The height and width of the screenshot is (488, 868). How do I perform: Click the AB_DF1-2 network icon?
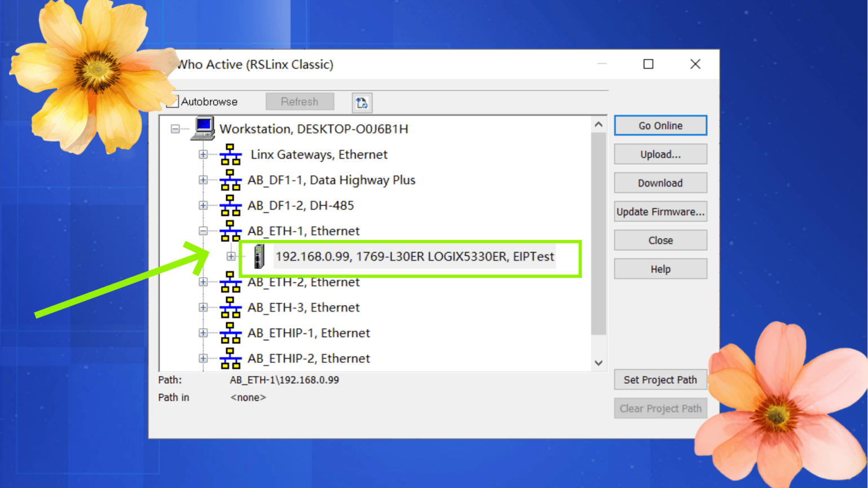pos(230,205)
